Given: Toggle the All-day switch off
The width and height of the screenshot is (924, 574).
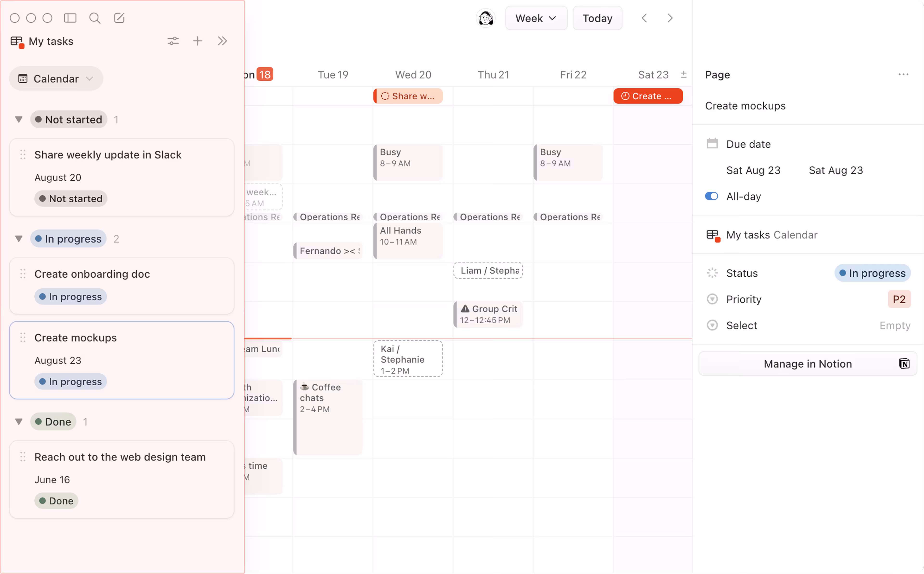Looking at the screenshot, I should point(712,196).
